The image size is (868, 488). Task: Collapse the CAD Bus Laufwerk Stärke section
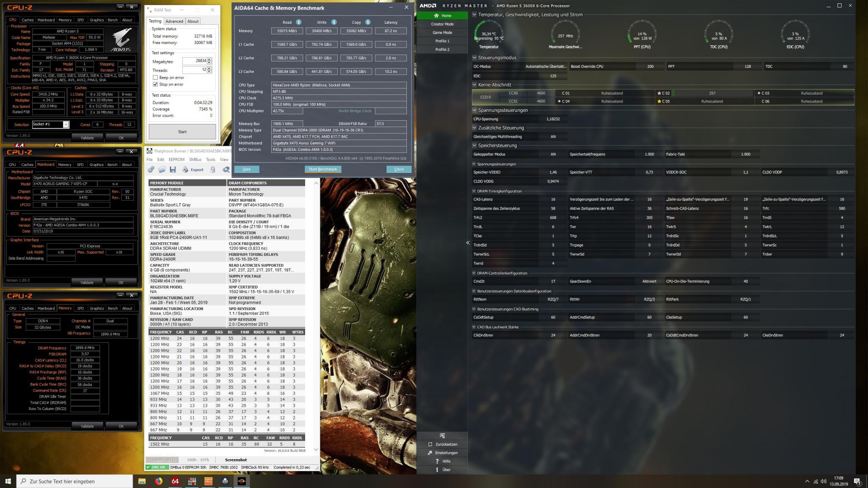[x=474, y=327]
